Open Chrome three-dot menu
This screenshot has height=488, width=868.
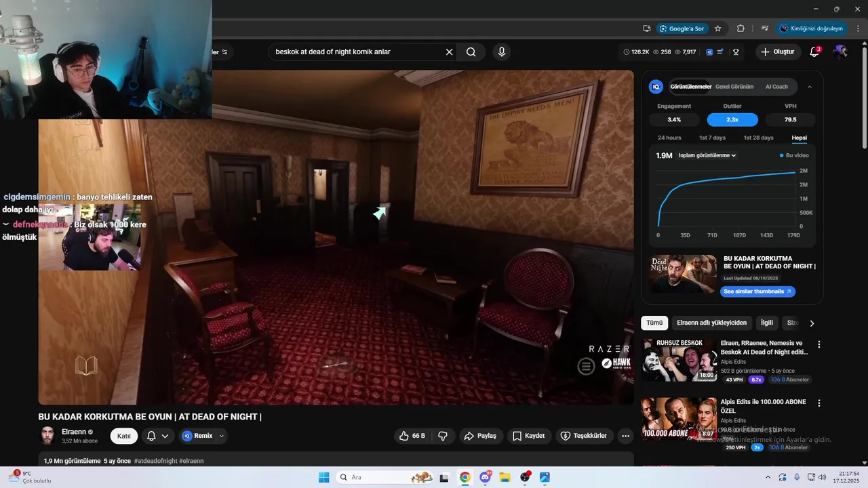point(858,28)
